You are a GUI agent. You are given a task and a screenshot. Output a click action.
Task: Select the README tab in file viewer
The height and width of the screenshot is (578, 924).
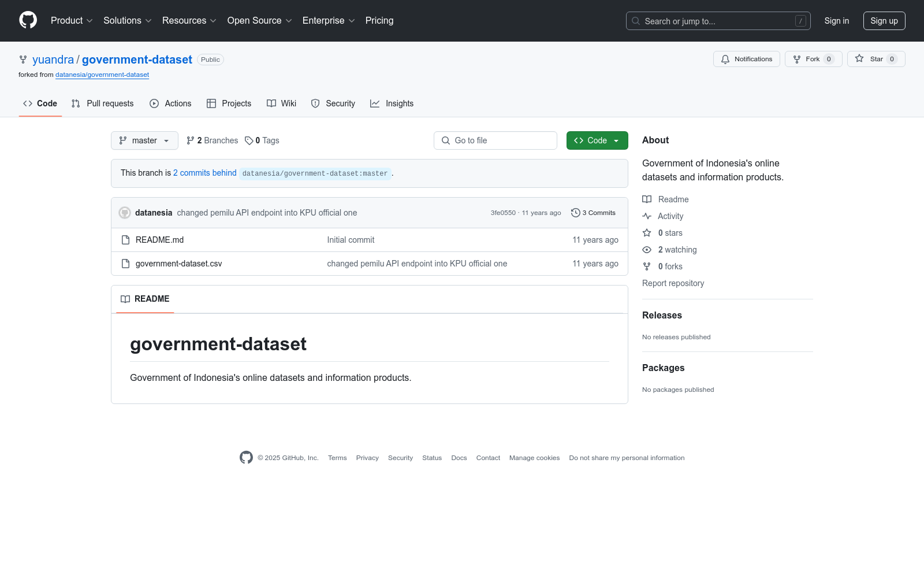click(x=145, y=299)
